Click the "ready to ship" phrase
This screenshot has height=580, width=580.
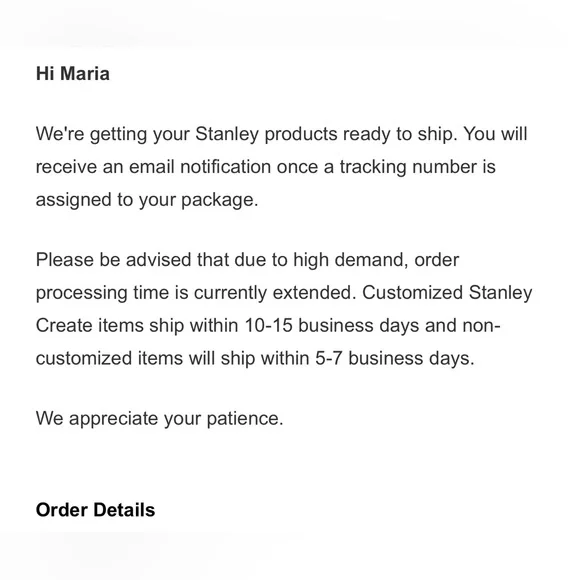(398, 134)
